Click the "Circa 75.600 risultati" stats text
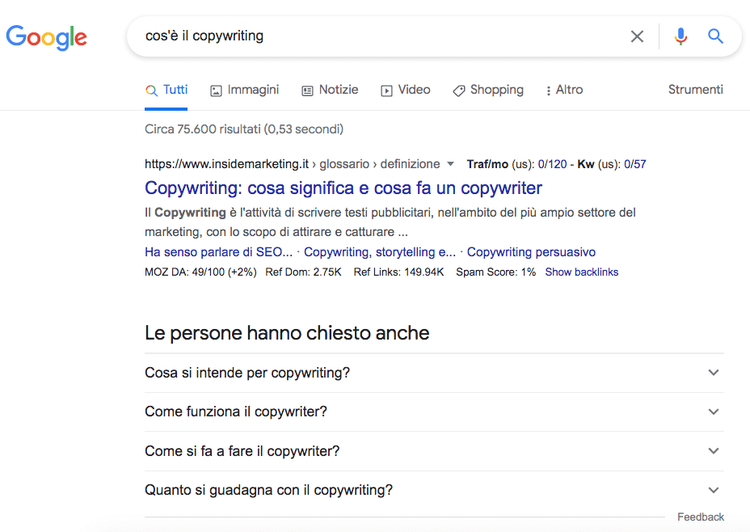The width and height of the screenshot is (750, 532). coord(244,129)
